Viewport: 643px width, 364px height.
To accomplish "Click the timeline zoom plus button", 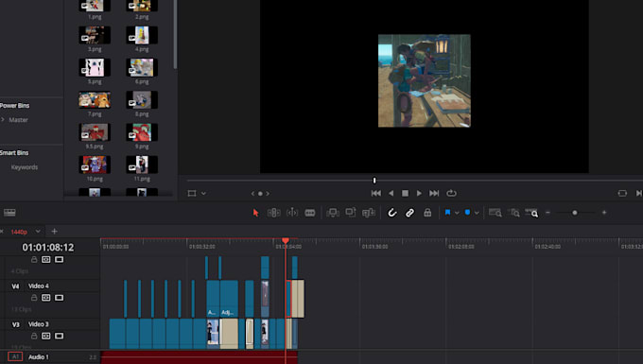I will coord(604,213).
